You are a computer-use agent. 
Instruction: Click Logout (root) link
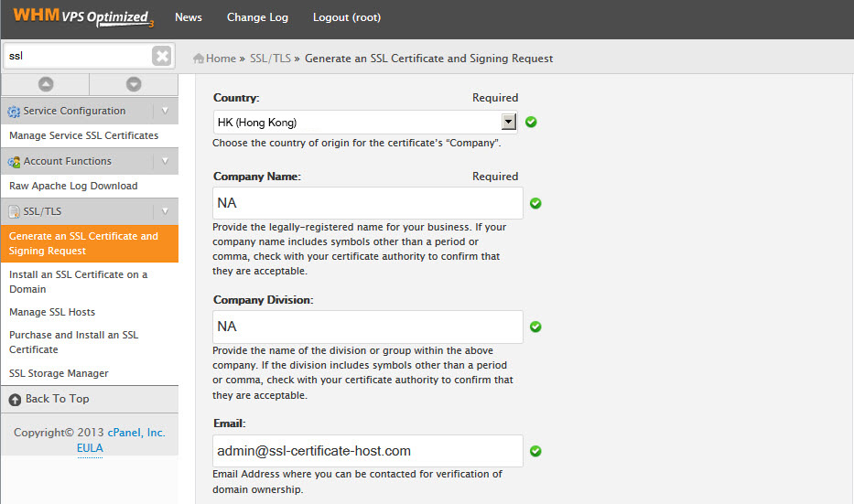(x=346, y=17)
